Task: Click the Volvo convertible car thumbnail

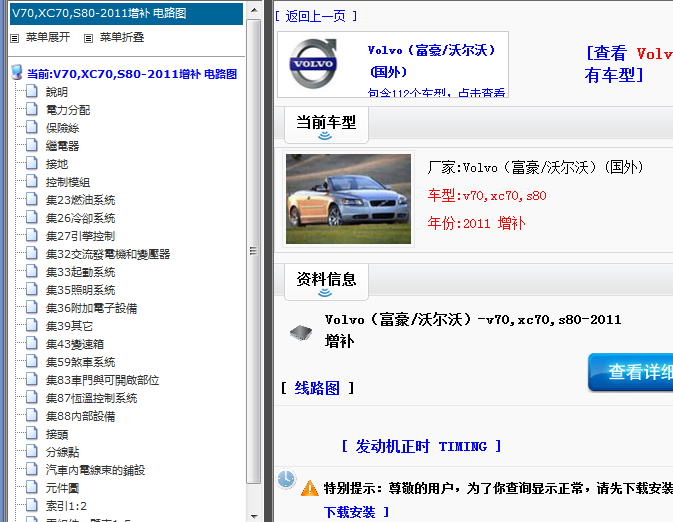Action: (348, 199)
